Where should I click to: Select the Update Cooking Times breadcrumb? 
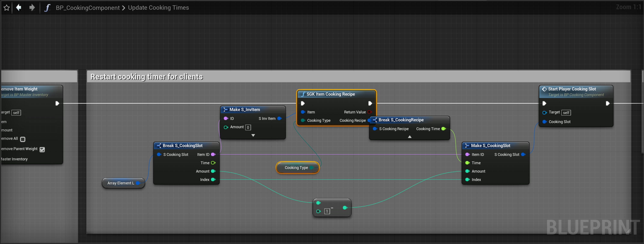[x=158, y=8]
